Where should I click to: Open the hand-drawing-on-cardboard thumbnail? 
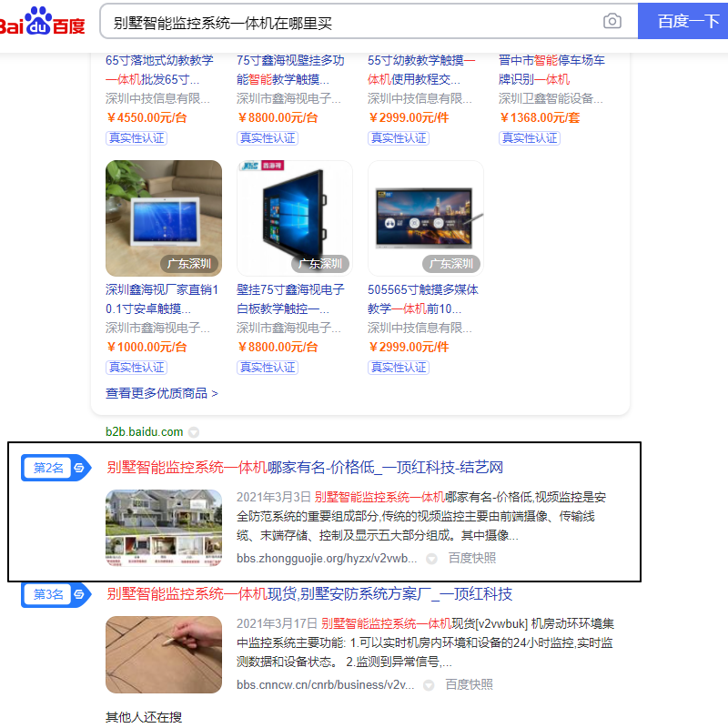[x=164, y=654]
